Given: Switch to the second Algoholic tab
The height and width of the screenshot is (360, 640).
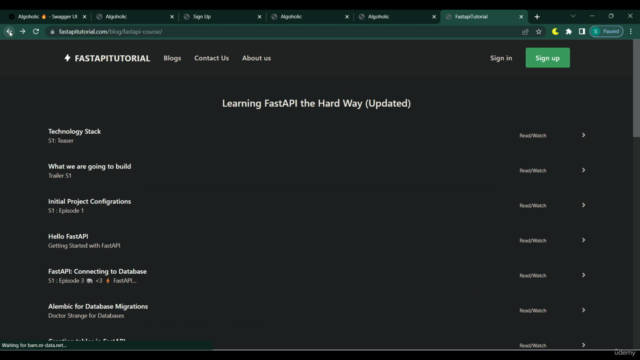Looking at the screenshot, I should coord(310,17).
